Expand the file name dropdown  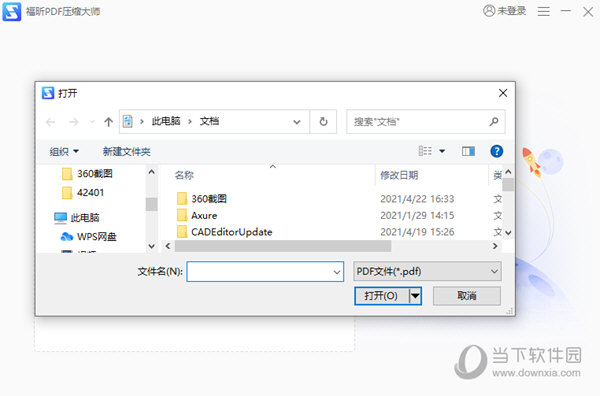337,272
